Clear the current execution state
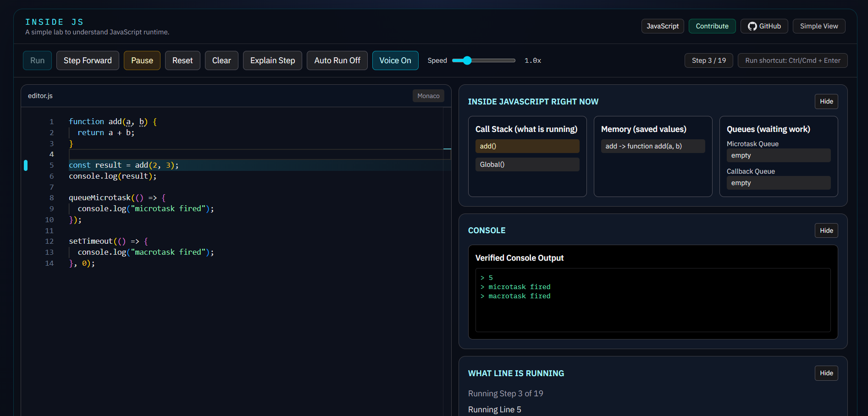Image resolution: width=868 pixels, height=416 pixels. click(221, 60)
